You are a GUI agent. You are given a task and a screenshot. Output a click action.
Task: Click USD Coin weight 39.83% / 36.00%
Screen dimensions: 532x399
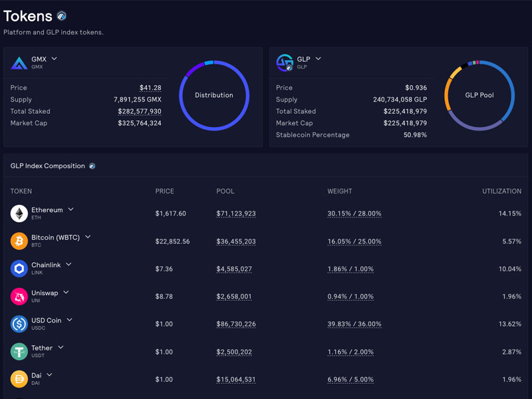click(x=354, y=324)
